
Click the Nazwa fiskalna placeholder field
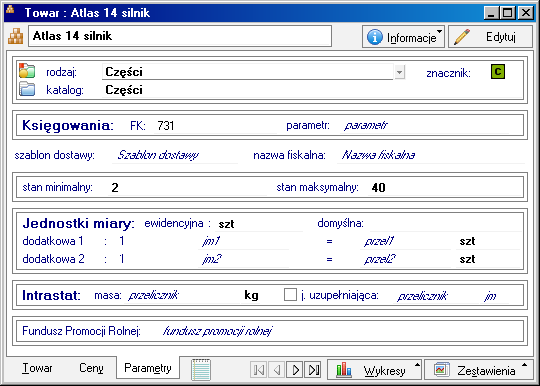(430, 155)
